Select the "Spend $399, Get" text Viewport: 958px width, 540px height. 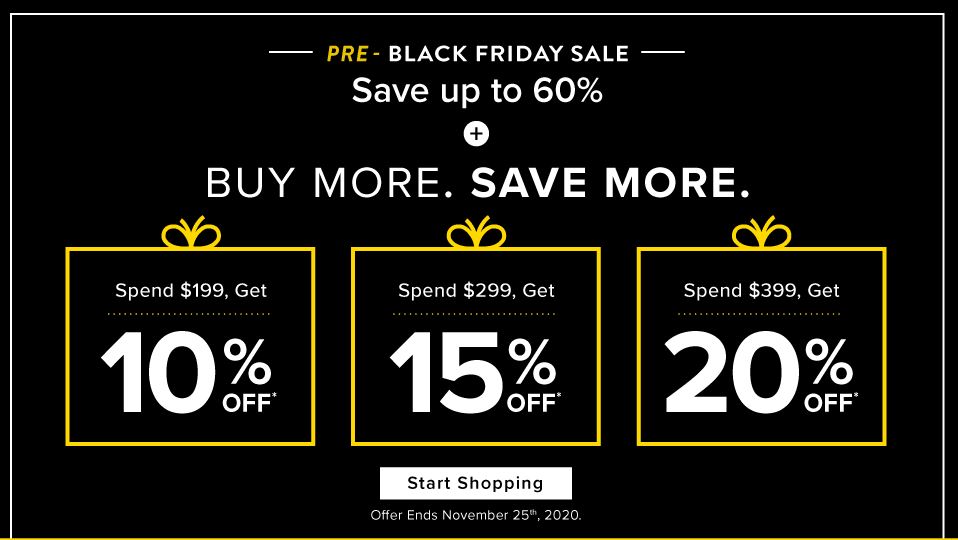click(761, 291)
